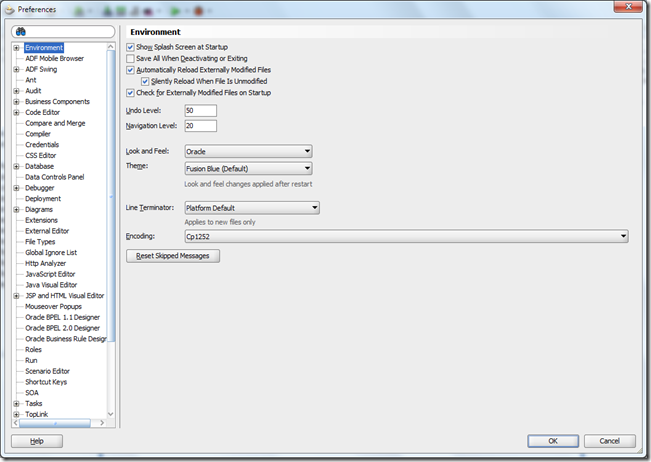Image resolution: width=651 pixels, height=462 pixels.
Task: Click the Navigation Level field
Action: (x=201, y=126)
